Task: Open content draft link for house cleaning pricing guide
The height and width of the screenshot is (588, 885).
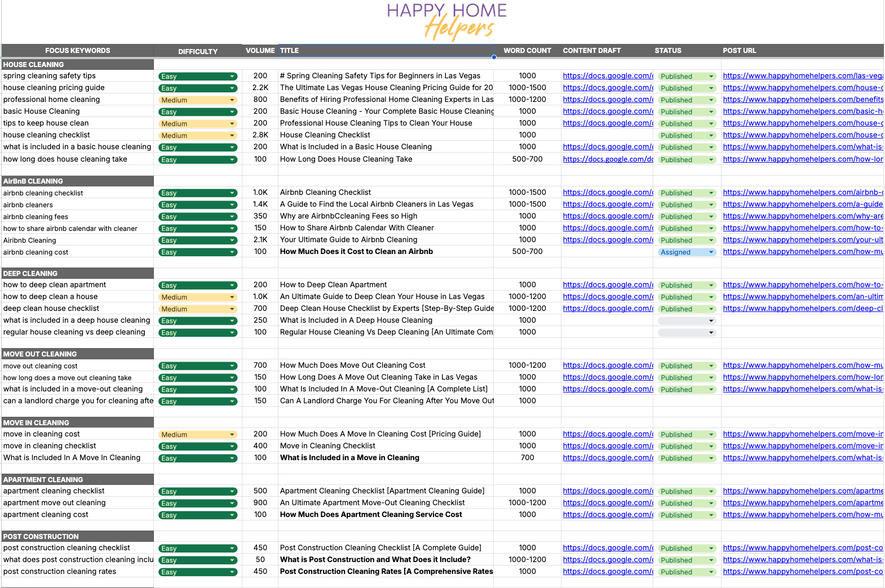Action: coord(608,88)
